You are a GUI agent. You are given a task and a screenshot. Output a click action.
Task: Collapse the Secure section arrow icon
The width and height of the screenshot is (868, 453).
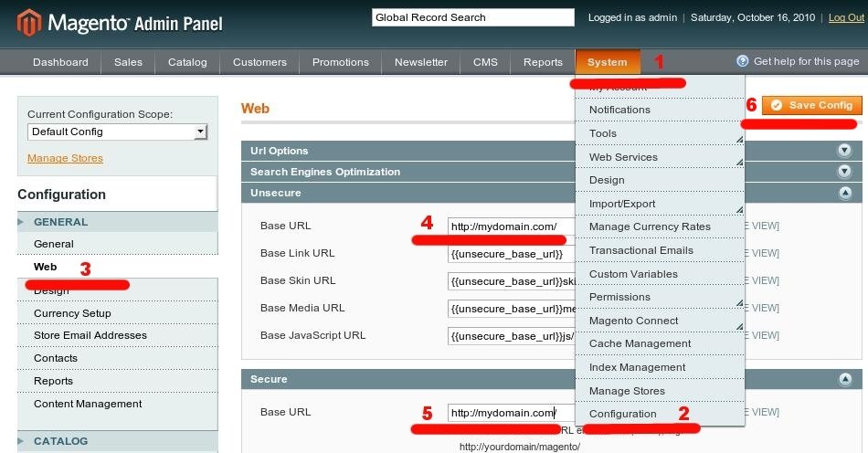[x=844, y=379]
